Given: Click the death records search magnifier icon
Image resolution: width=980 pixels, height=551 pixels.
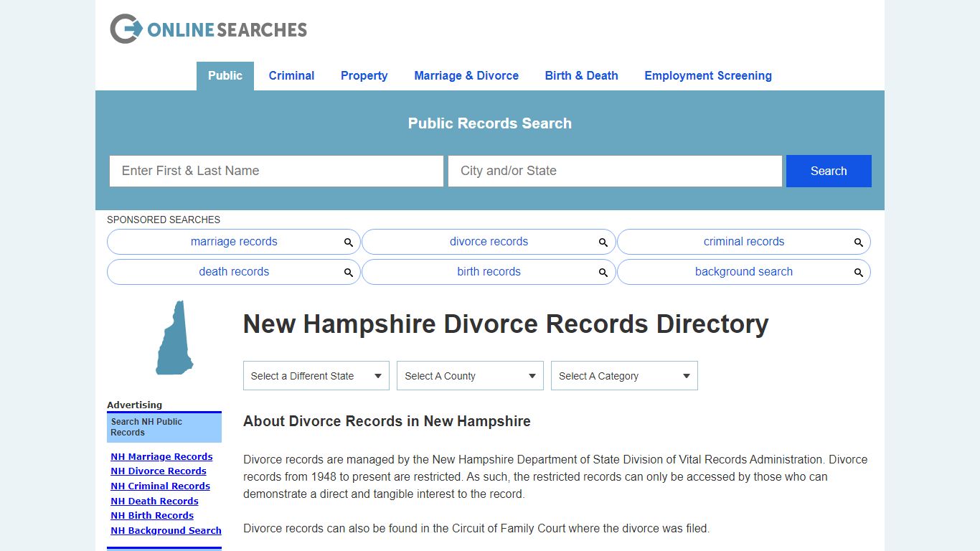Looking at the screenshot, I should pos(349,273).
